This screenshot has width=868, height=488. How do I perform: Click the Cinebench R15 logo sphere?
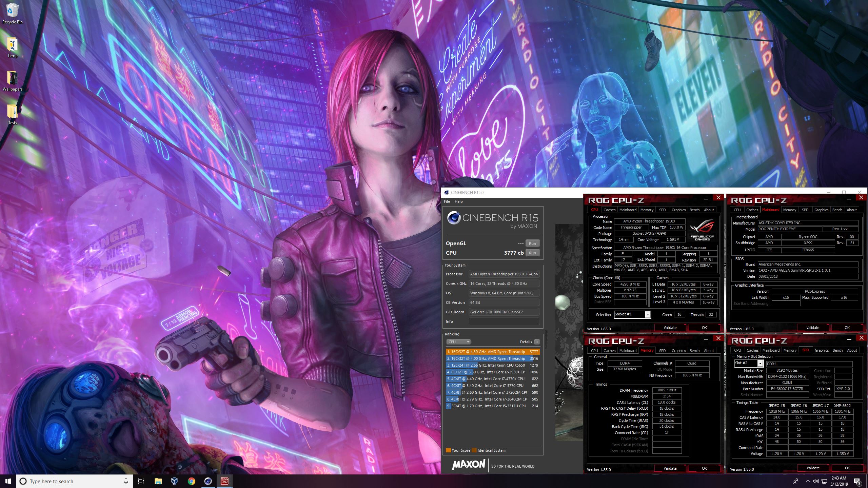(x=454, y=218)
